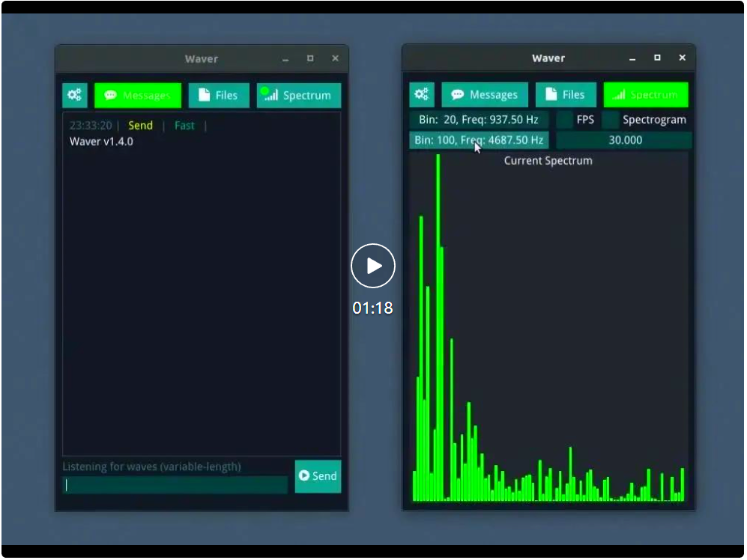The width and height of the screenshot is (747, 560).
Task: Click chat bubble icon in right window's Messages tab
Action: click(456, 94)
